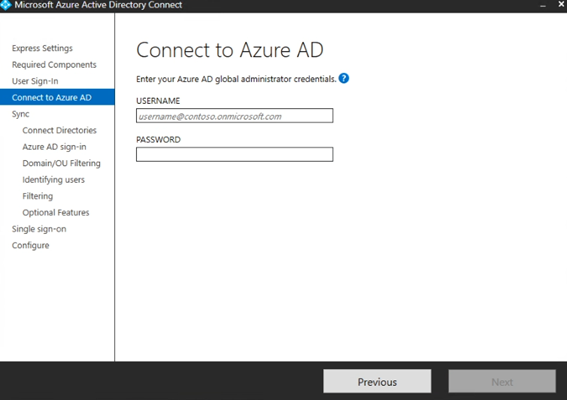
Task: Select the Configure step in sidebar
Action: click(30, 245)
